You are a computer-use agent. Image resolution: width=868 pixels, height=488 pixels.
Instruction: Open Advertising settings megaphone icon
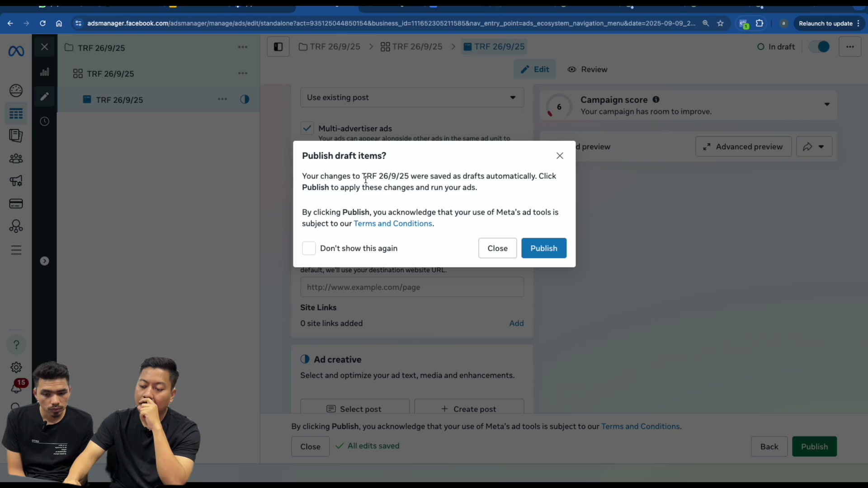(x=16, y=181)
